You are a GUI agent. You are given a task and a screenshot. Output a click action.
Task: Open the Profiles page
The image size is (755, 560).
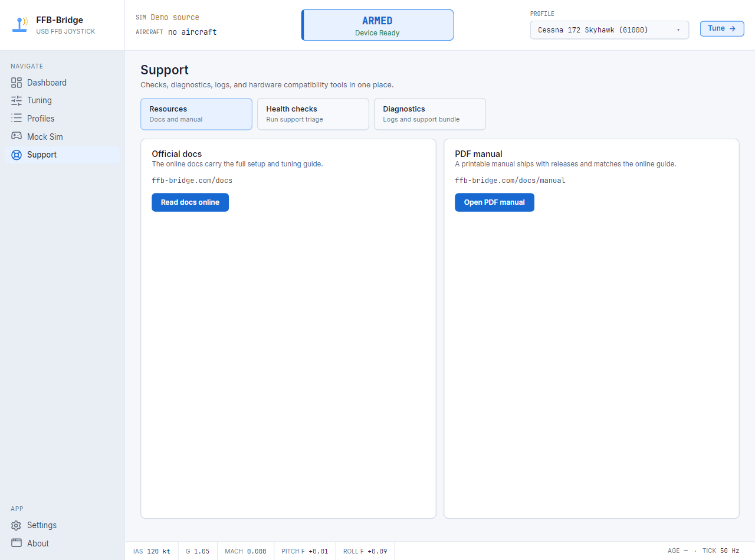coord(62,119)
